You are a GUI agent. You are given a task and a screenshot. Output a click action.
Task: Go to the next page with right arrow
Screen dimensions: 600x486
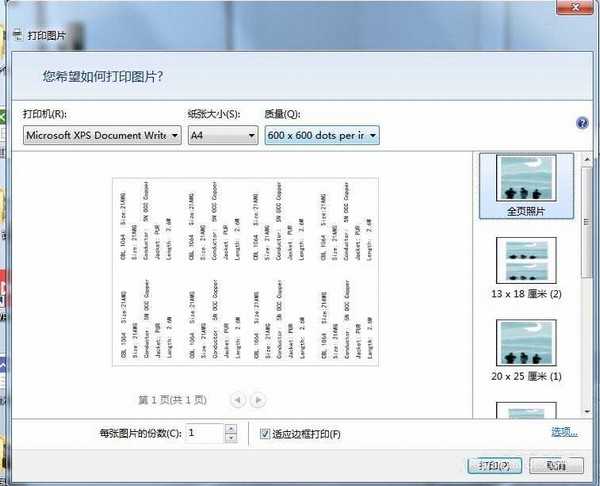258,399
